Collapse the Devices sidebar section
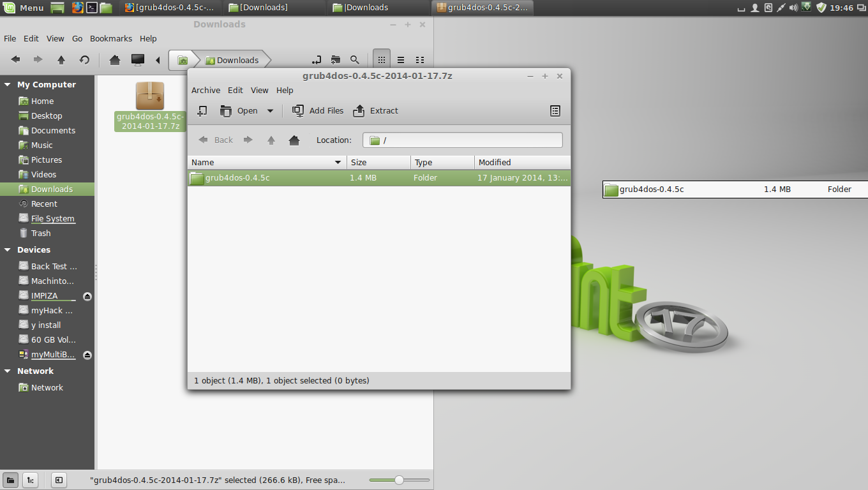 point(8,249)
